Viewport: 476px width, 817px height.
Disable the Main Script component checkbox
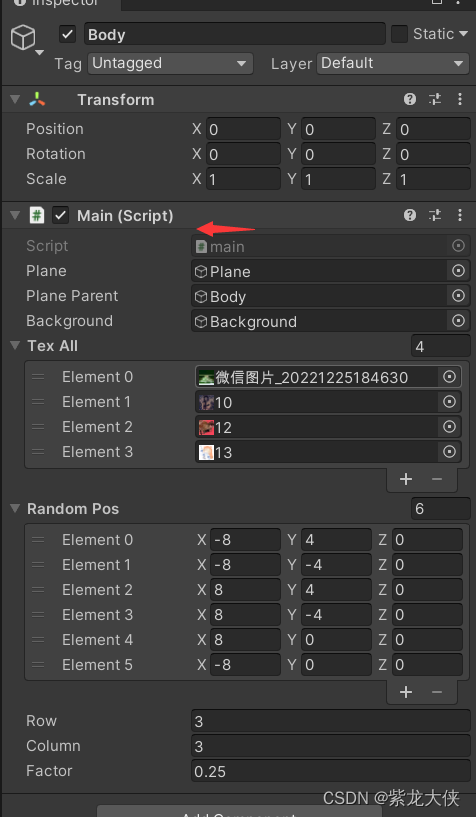[61, 215]
